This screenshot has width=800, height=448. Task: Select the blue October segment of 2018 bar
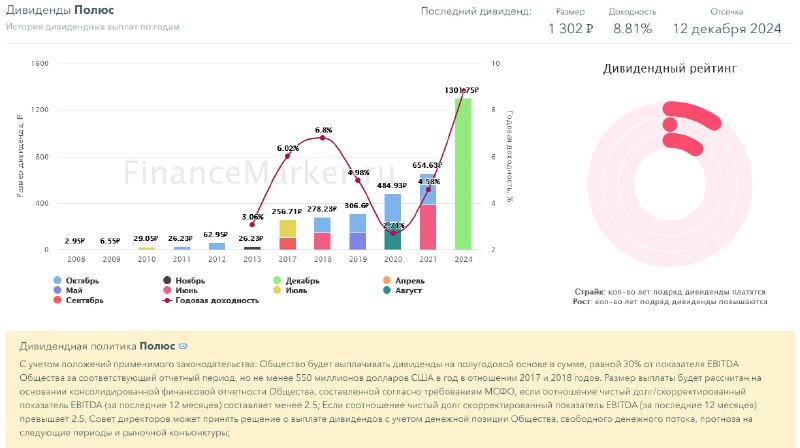point(322,225)
